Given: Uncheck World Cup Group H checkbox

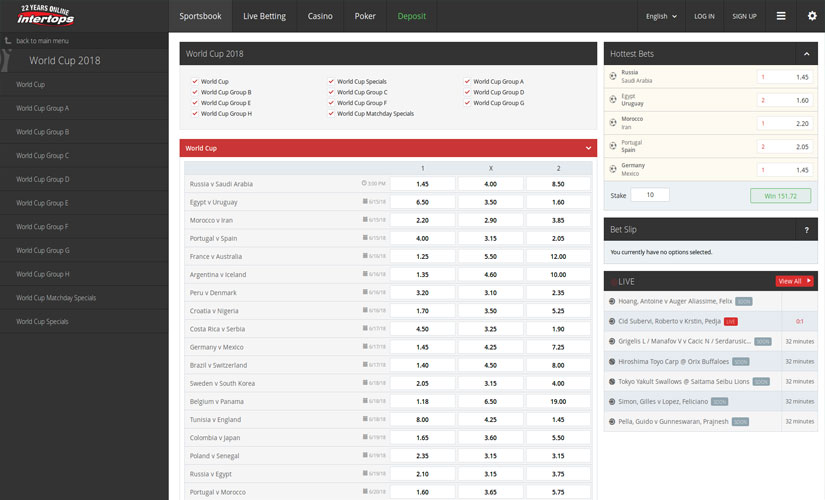Looking at the screenshot, I should [195, 113].
